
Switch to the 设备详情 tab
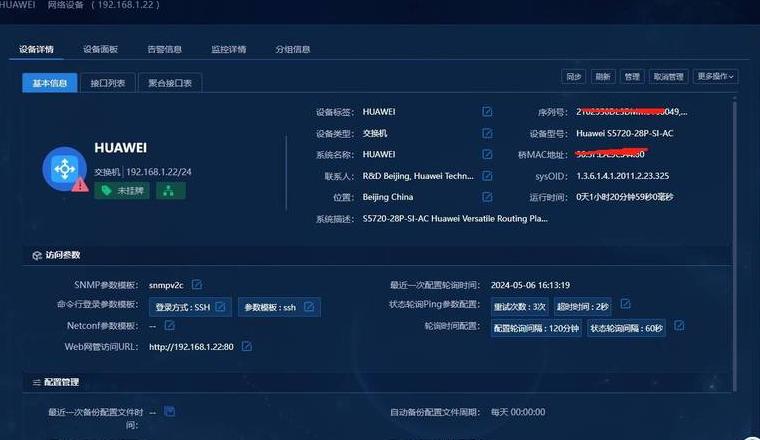click(36, 49)
